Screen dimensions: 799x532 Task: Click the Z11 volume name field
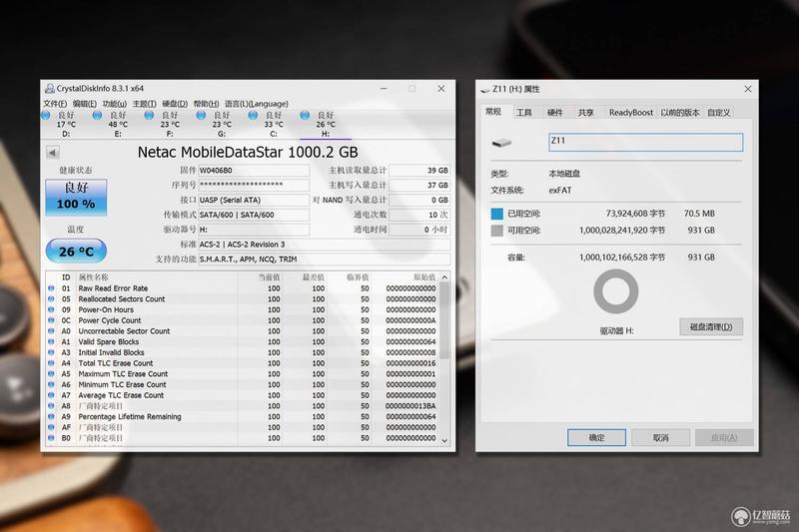[645, 142]
